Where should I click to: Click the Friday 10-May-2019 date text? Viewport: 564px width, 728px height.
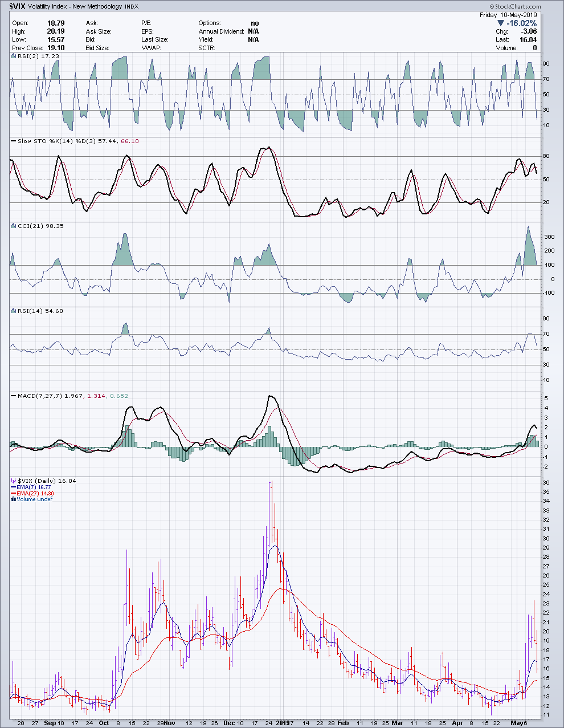tap(510, 15)
